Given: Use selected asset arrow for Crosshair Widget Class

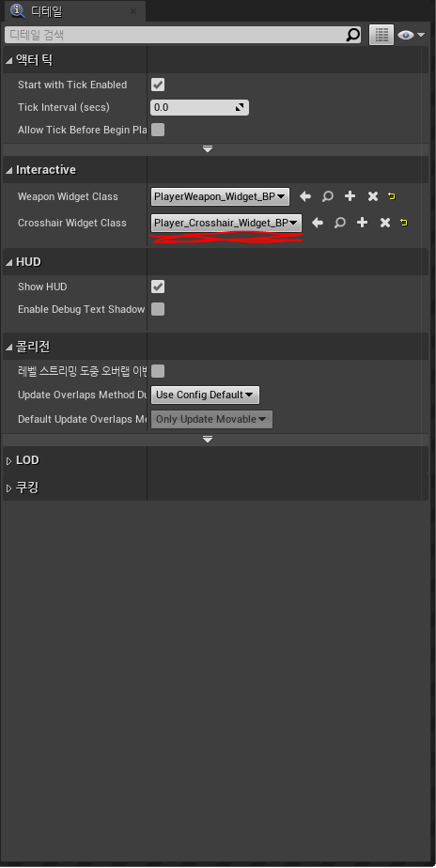Looking at the screenshot, I should (x=317, y=223).
